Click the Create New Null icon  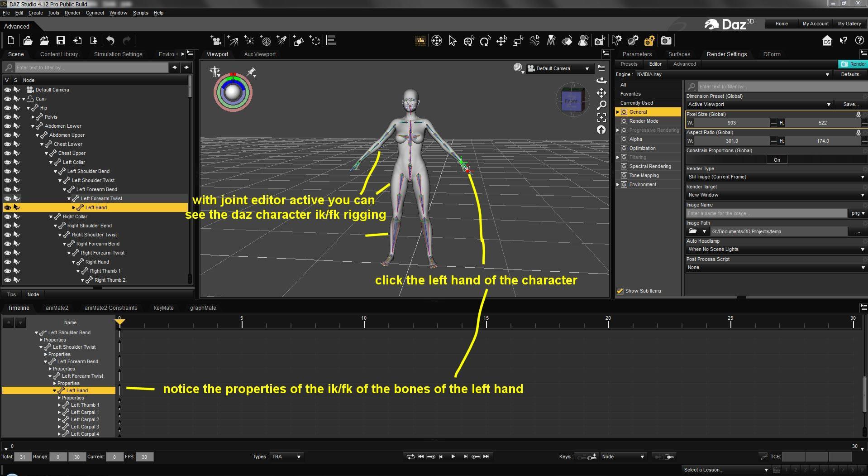315,41
